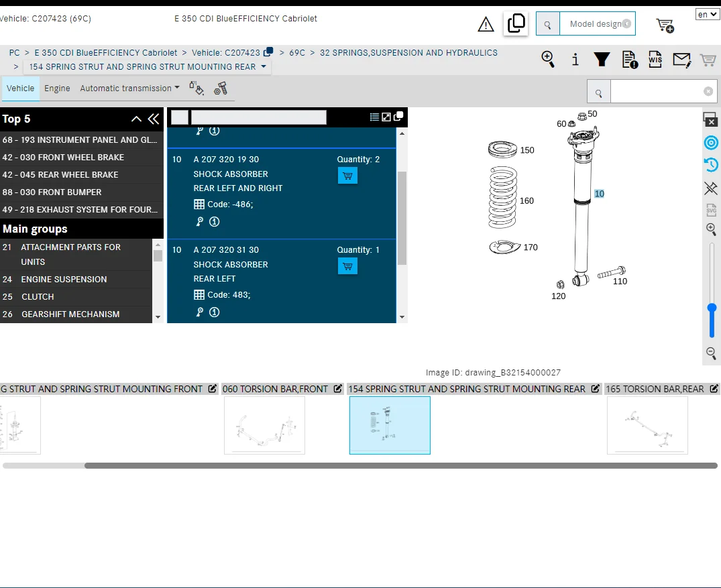This screenshot has height=588, width=721.
Task: Open the en language selector
Action: (x=707, y=14)
